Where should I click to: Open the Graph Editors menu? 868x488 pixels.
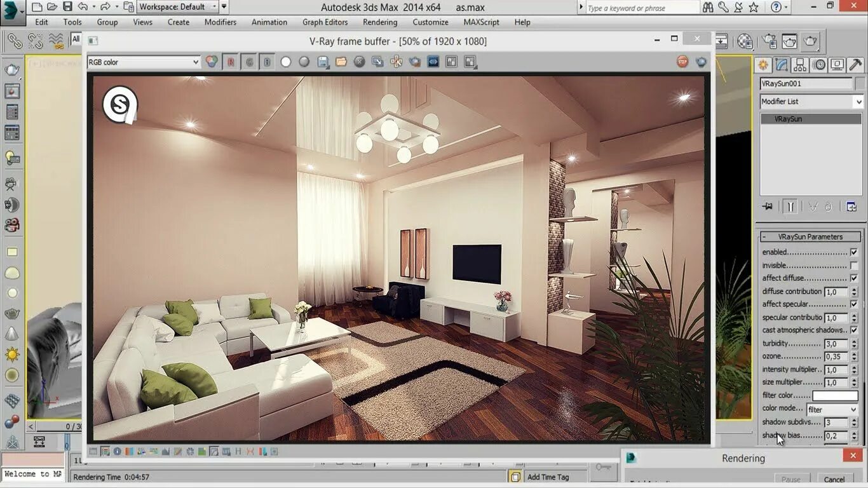tap(325, 22)
